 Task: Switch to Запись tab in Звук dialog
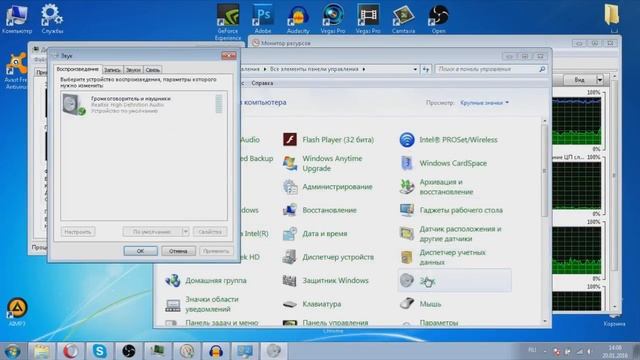[x=112, y=70]
